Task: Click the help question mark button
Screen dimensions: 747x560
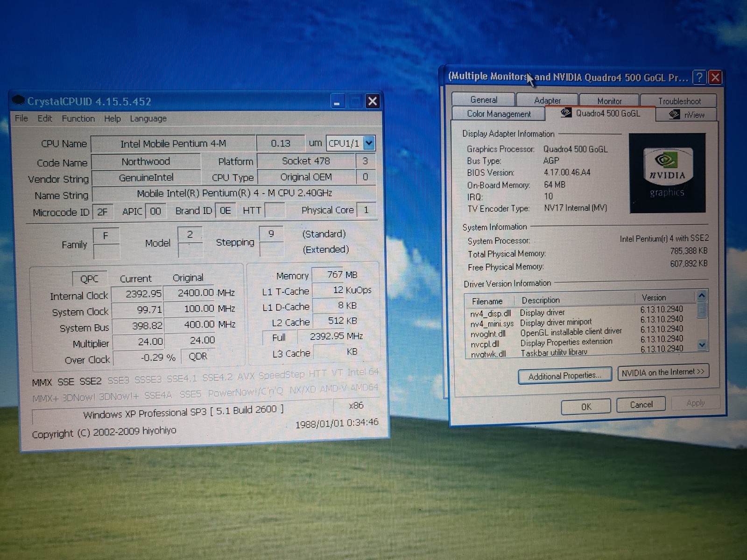Action: tap(699, 77)
